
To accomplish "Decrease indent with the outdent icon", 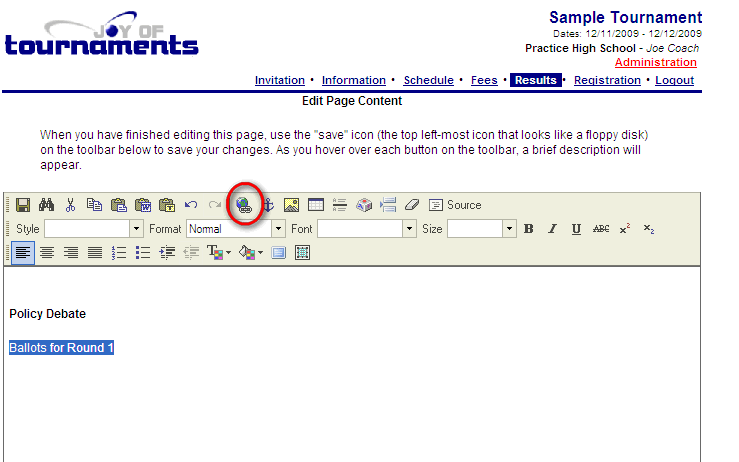I will tap(191, 253).
